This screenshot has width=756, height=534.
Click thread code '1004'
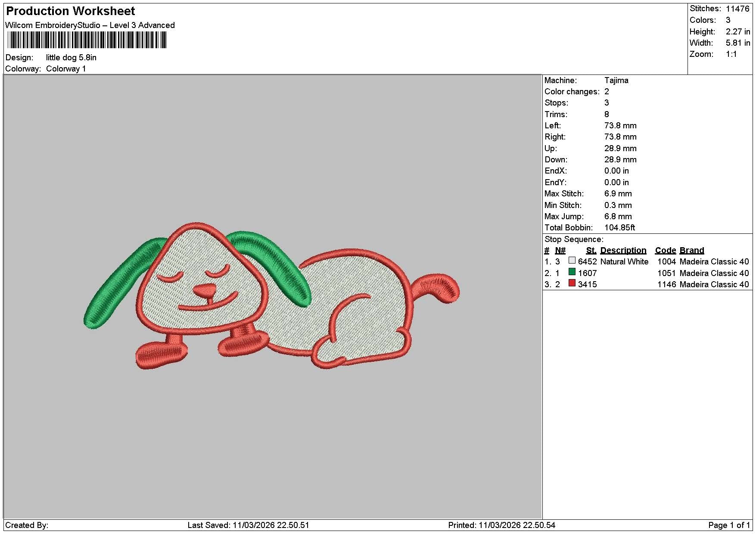coord(666,261)
